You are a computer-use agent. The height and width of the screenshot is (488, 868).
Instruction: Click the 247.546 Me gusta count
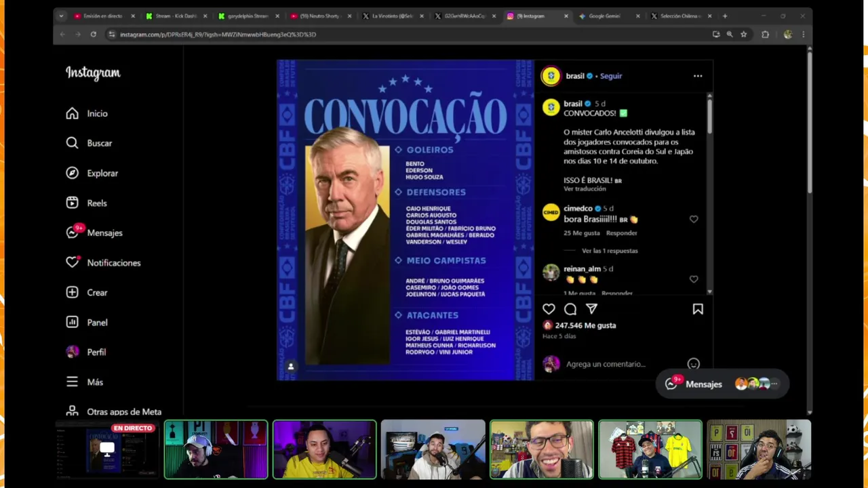coord(585,325)
